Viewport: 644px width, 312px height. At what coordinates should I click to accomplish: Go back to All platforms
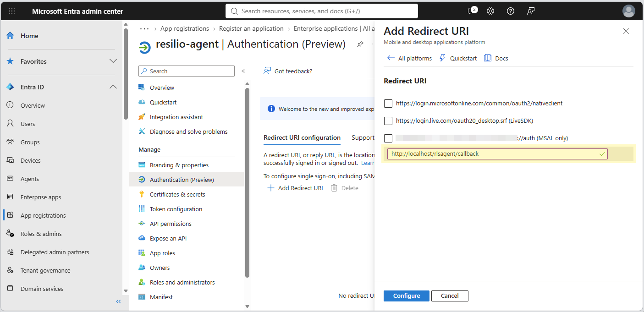pos(409,58)
